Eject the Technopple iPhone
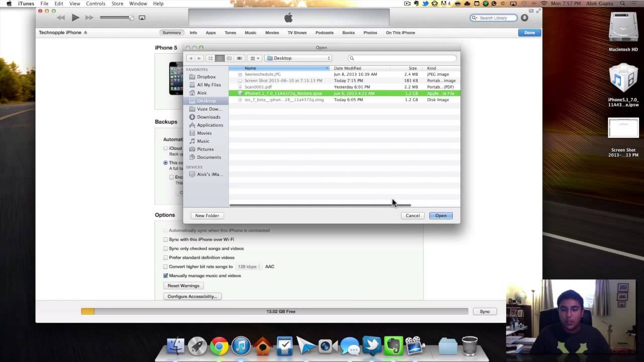The height and width of the screenshot is (362, 644). point(86,33)
